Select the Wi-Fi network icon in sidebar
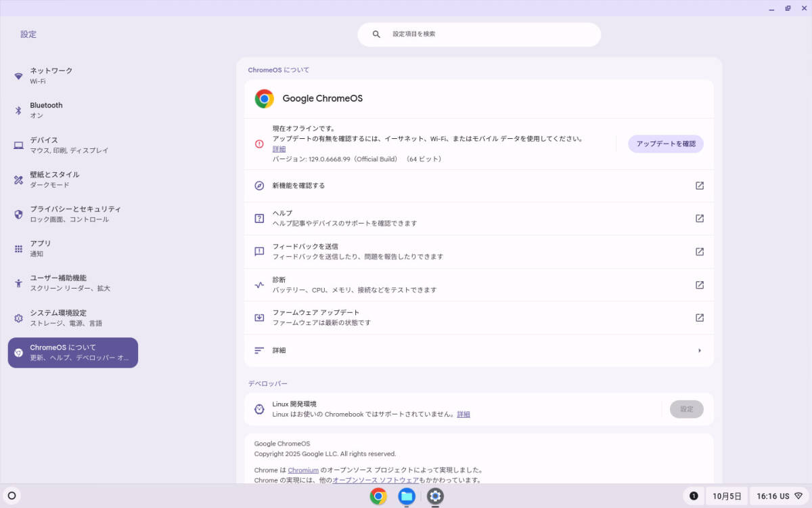Screen dimensions: 812x508 19,75
